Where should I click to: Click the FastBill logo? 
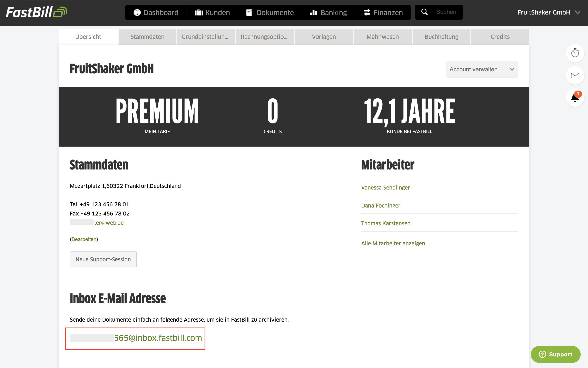click(x=37, y=12)
